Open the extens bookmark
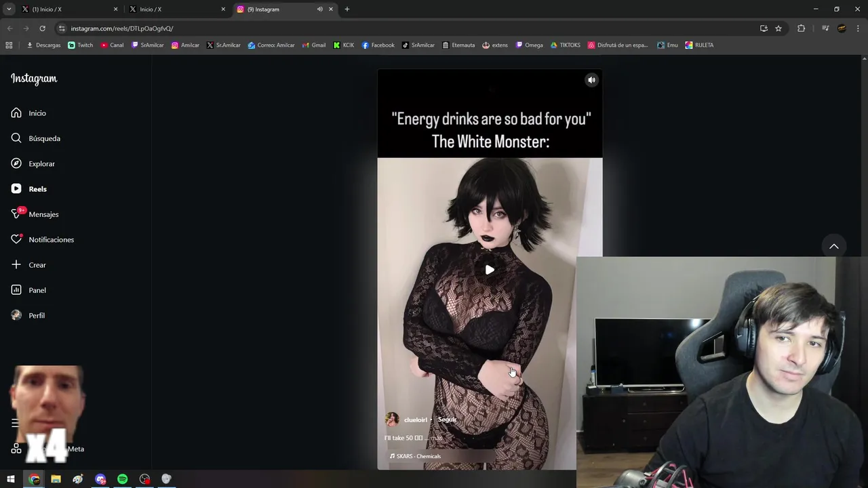 [495, 45]
